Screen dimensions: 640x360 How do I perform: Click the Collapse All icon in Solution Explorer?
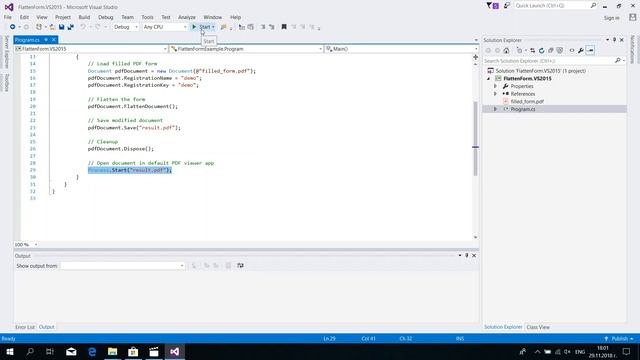point(551,51)
